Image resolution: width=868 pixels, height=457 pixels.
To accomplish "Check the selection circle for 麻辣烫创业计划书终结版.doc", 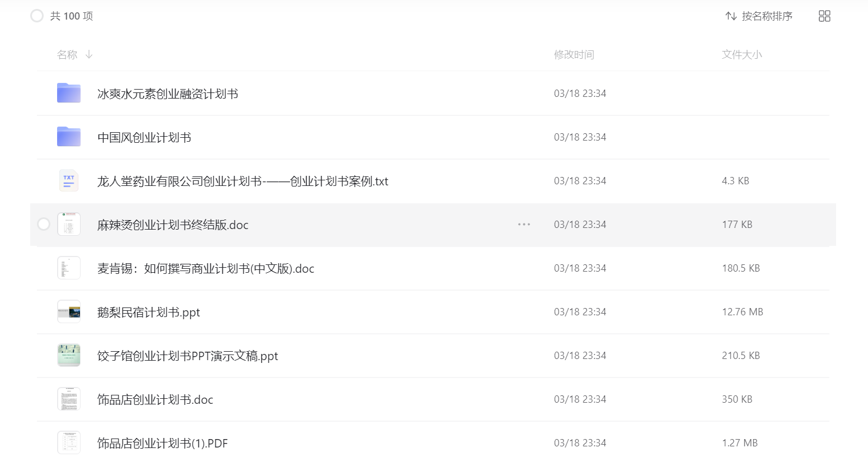I will pyautogui.click(x=44, y=225).
